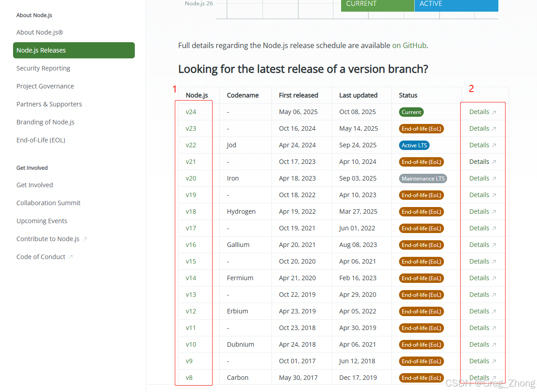Open the v11 version link
This screenshot has height=392, width=537.
pos(191,328)
